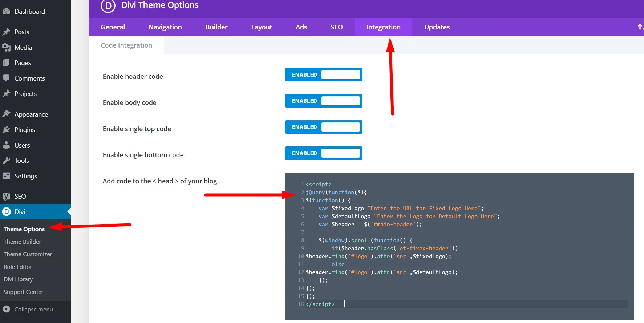644x323 pixels.
Task: Click the Posts pushpin icon
Action: click(6, 32)
